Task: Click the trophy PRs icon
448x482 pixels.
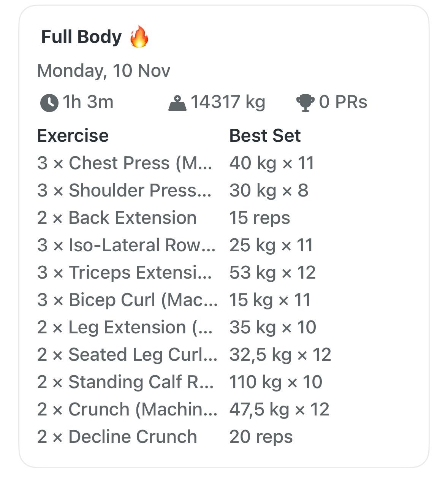Action: click(305, 103)
